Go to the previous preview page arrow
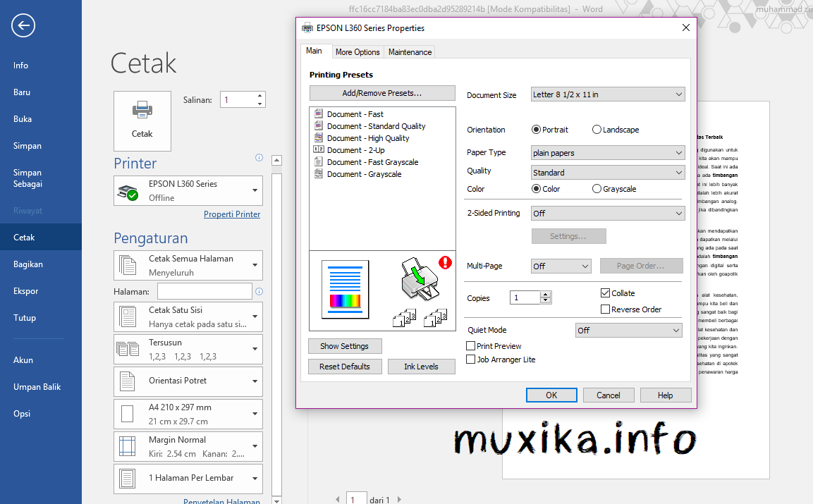The image size is (813, 504). [x=338, y=499]
